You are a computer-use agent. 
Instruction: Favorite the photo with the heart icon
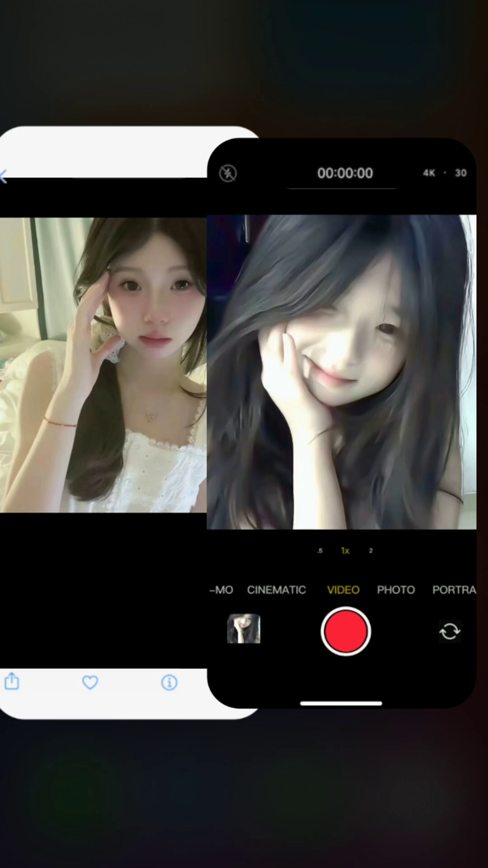click(90, 682)
